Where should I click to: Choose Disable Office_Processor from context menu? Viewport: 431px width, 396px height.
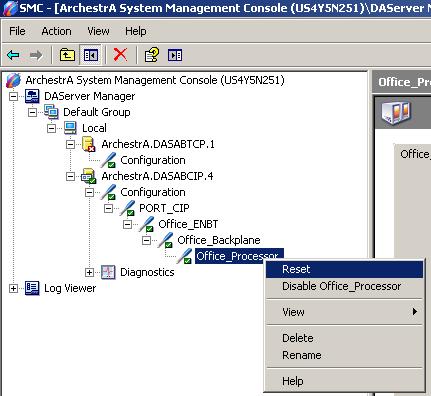point(344,286)
